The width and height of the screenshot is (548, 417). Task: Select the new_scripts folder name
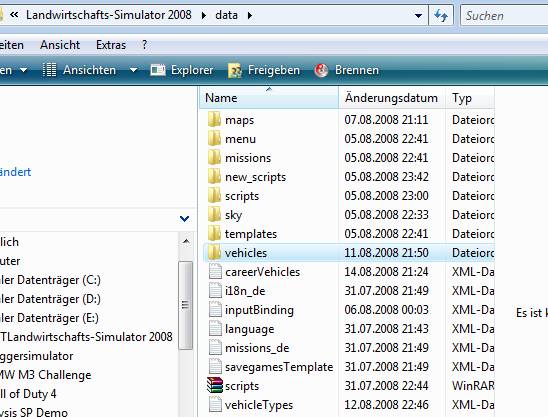click(x=255, y=177)
